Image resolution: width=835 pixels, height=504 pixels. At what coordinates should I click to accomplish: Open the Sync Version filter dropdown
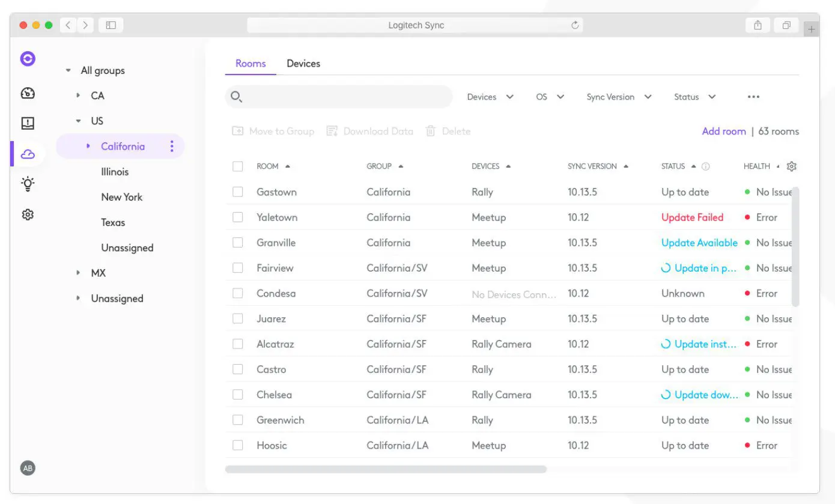(619, 97)
